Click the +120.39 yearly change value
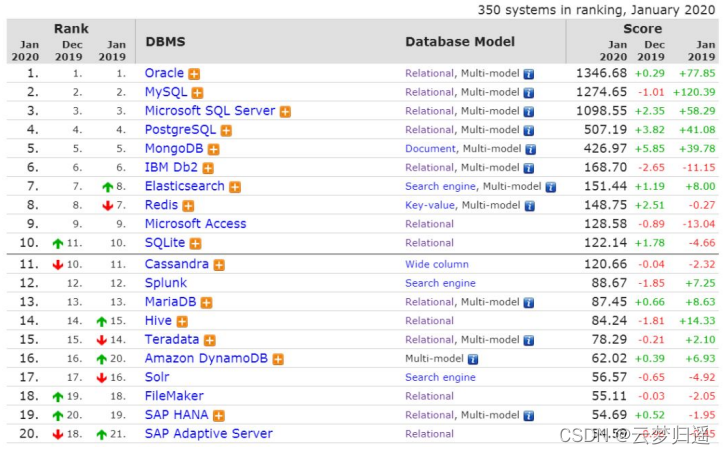 [x=694, y=92]
